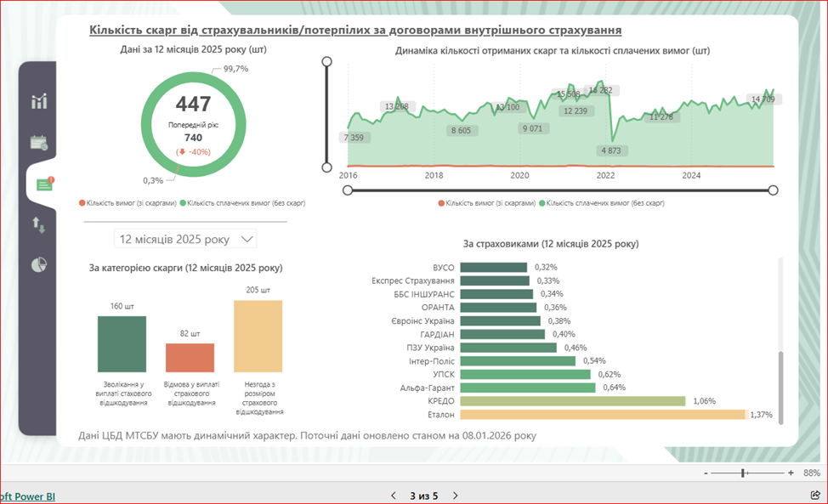
Task: Go to next report page with right chevron
Action: pos(456,496)
